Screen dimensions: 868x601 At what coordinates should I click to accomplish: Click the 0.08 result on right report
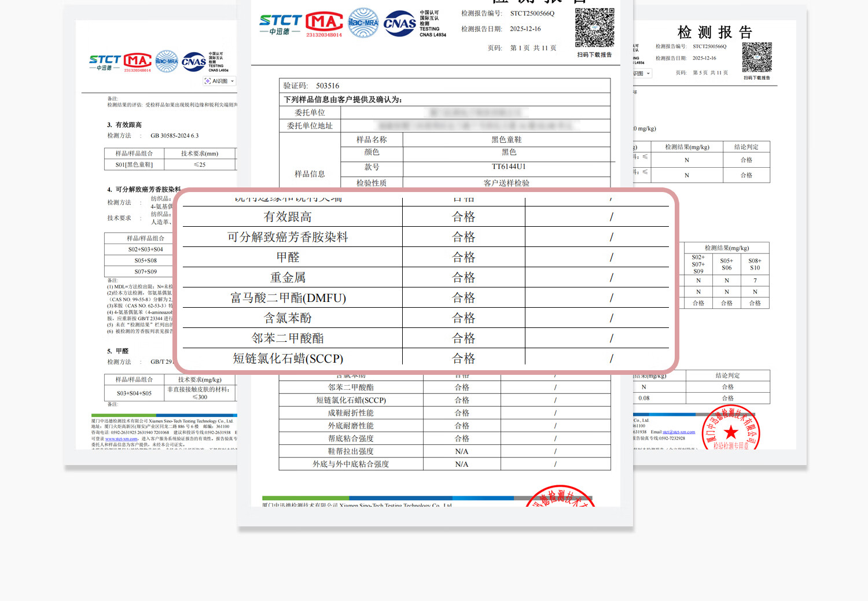644,398
